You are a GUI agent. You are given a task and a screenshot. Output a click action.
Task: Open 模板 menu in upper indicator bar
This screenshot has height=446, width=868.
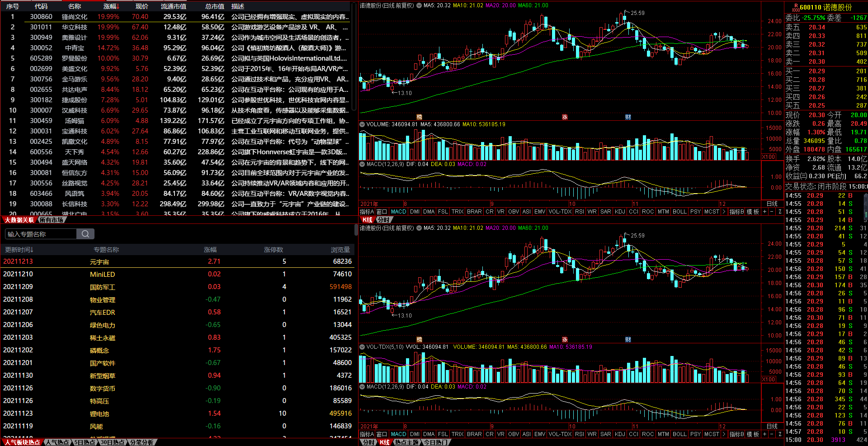point(753,212)
